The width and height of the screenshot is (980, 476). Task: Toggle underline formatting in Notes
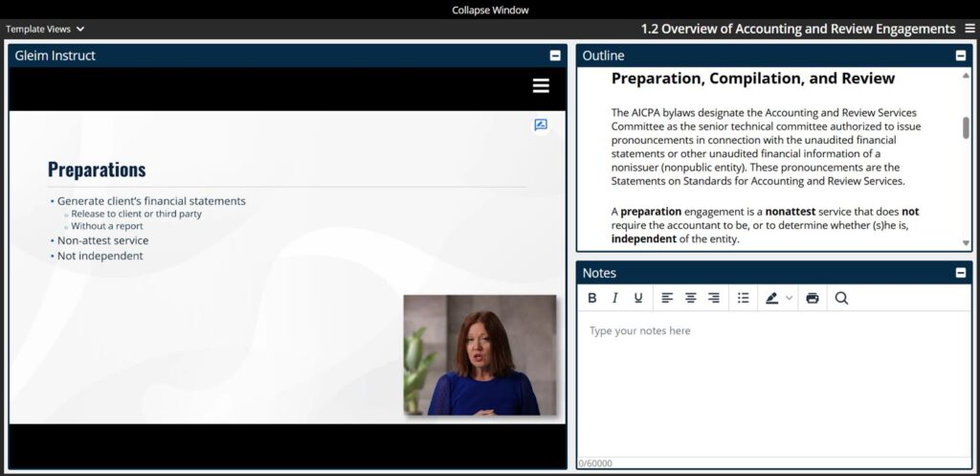638,298
